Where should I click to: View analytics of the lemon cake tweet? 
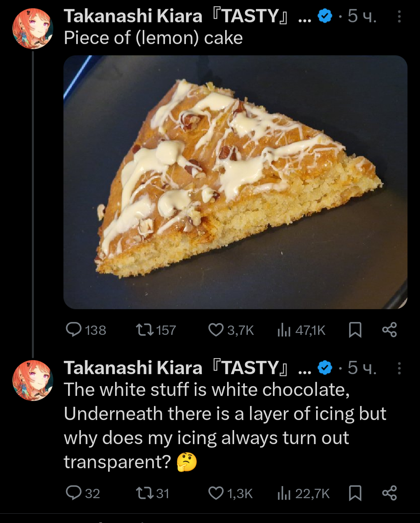pyautogui.click(x=284, y=330)
